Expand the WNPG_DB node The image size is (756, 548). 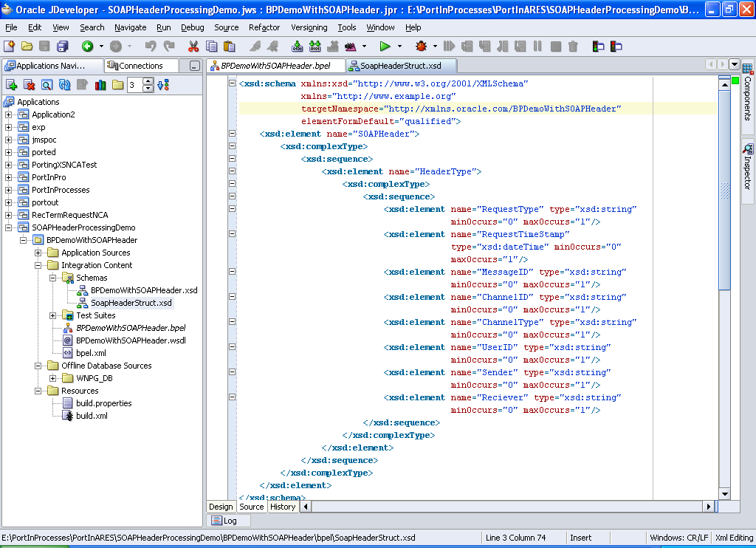tap(53, 378)
